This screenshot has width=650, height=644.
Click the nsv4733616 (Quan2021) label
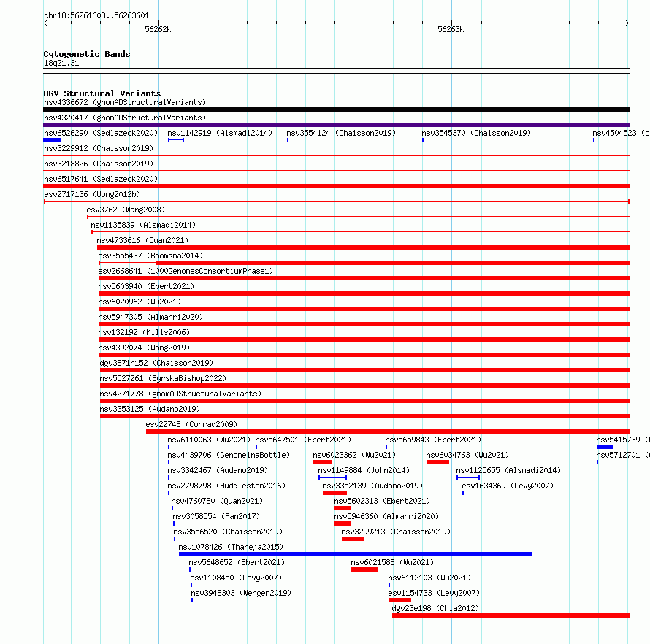tap(142, 240)
